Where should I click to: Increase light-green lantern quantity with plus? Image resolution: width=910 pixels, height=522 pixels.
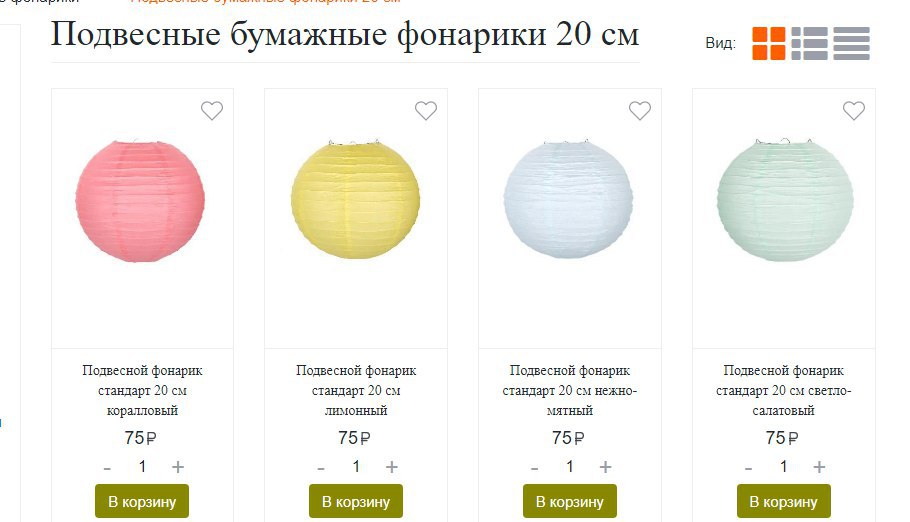pos(819,467)
